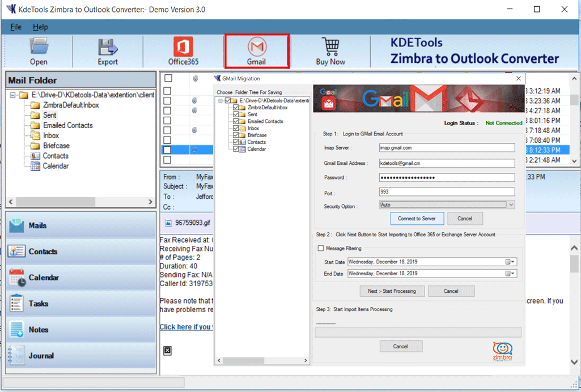
Task: Uncheck Briefcase in Gmail folder tree
Action: tap(236, 135)
